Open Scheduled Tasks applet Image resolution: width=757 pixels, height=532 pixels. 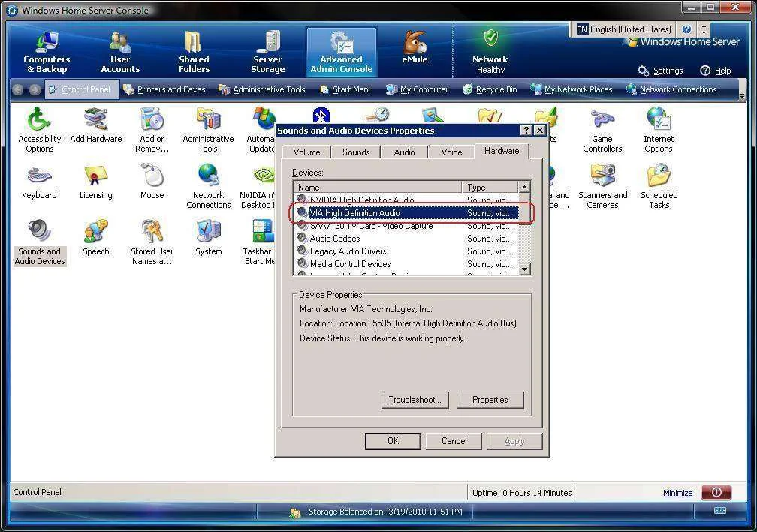click(659, 187)
